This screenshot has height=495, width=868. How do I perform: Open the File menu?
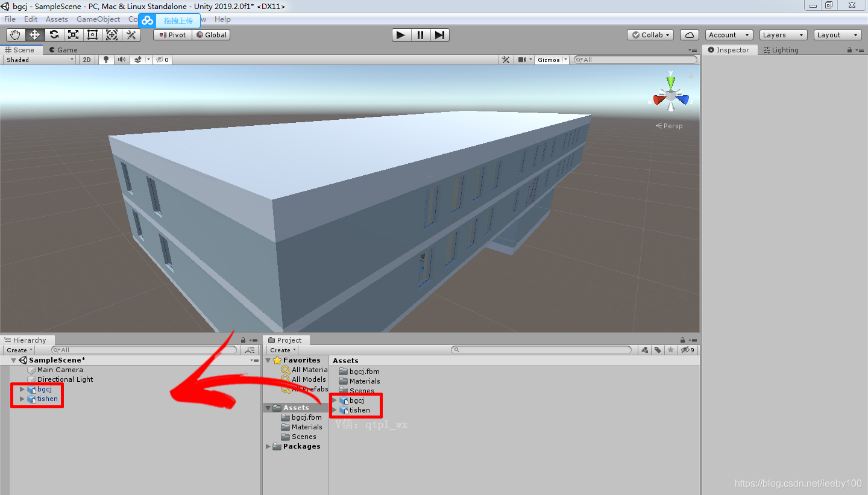tap(10, 19)
